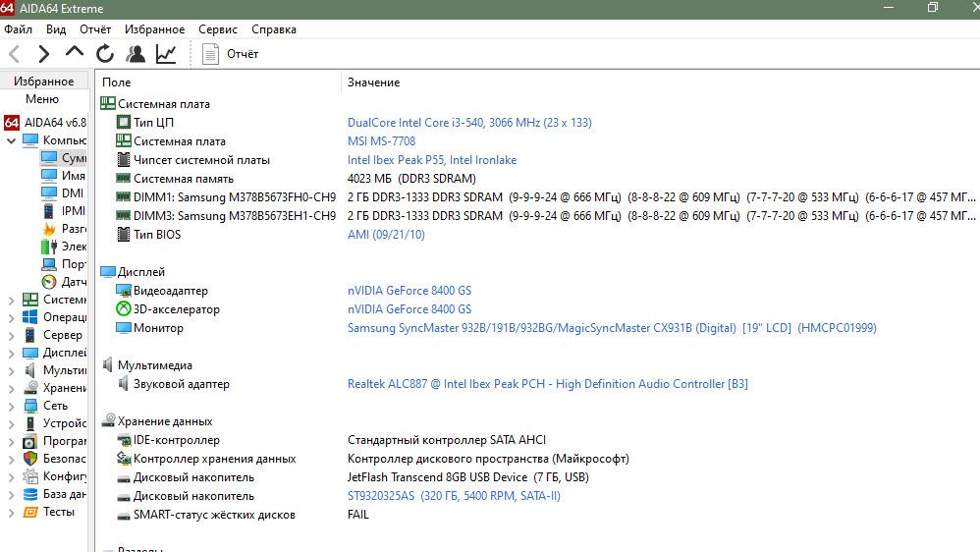Expand the Хранение данных tree node arrow
The height and width of the screenshot is (552, 980).
11,388
